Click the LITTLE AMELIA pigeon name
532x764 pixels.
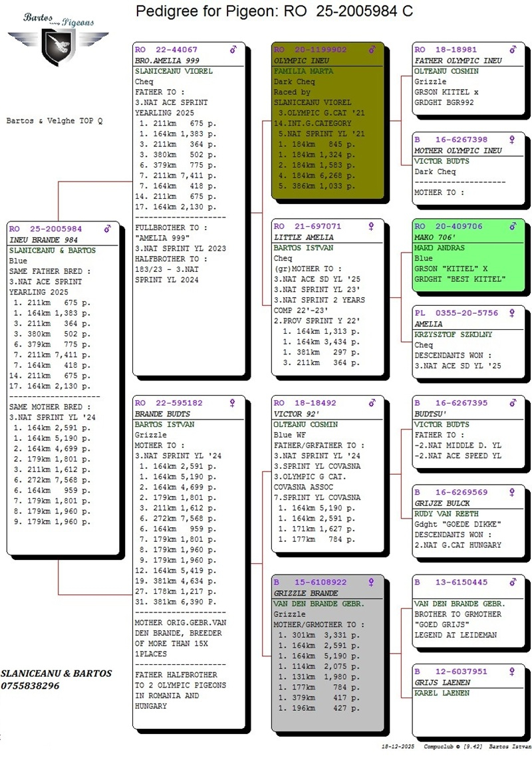pos(304,237)
